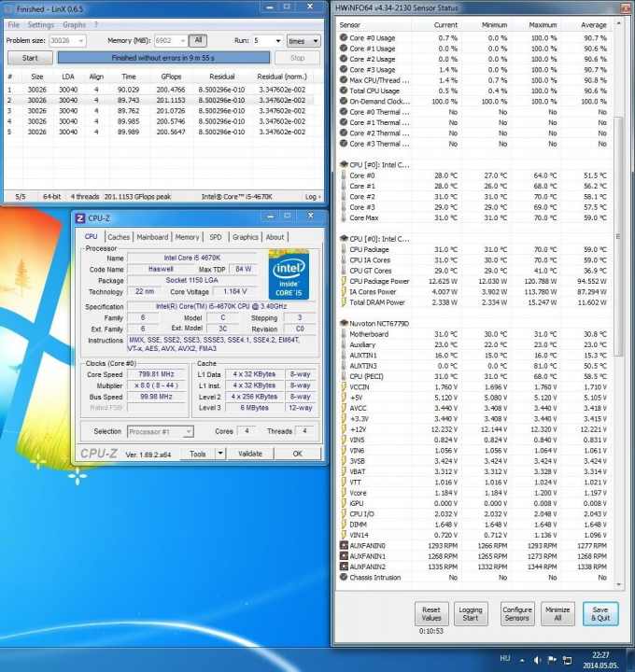The width and height of the screenshot is (635, 672).
Task: Click the HWiNFO64 vertical scrollbar thumb
Action: click(x=618, y=236)
